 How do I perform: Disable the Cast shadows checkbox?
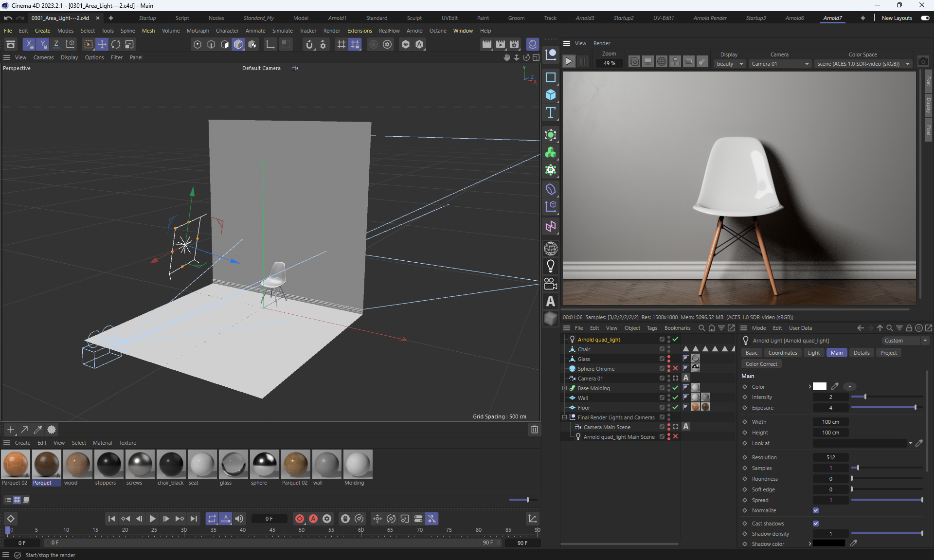[x=816, y=524]
